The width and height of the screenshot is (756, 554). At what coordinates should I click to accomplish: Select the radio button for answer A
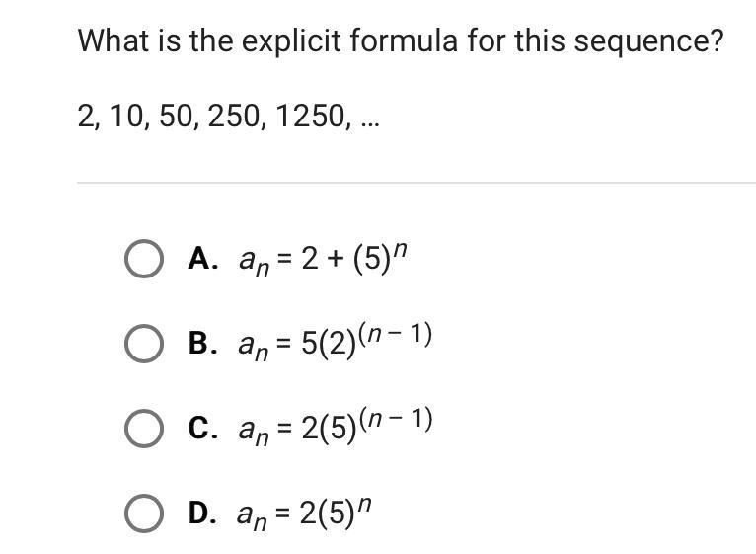144,259
